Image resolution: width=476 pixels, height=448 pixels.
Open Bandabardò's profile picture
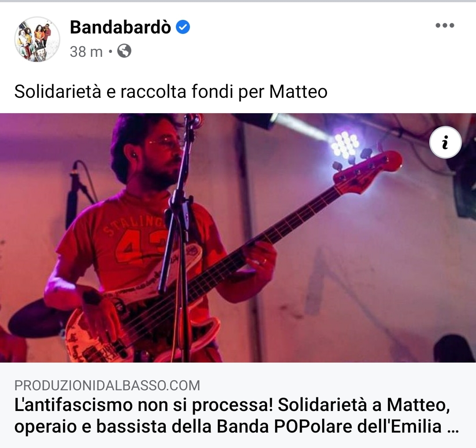coord(37,39)
